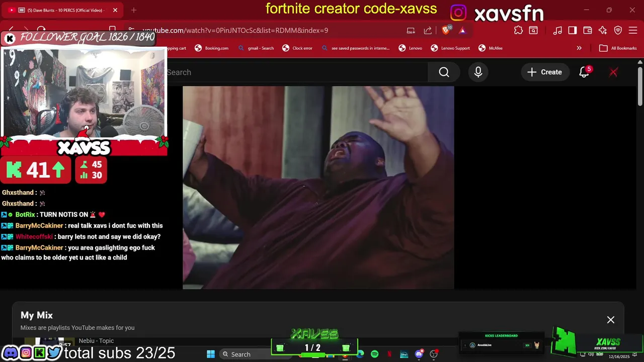This screenshot has height=362, width=644.
Task: Expand hidden bookmarks overflow chevron
Action: click(x=579, y=48)
